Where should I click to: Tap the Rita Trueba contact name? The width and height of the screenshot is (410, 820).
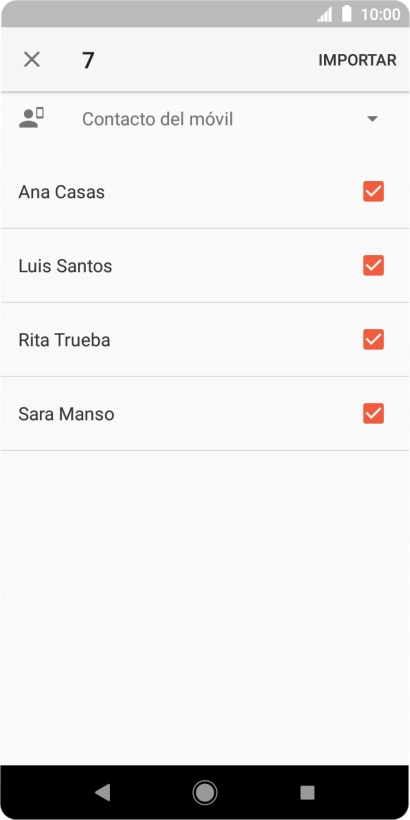click(x=64, y=340)
